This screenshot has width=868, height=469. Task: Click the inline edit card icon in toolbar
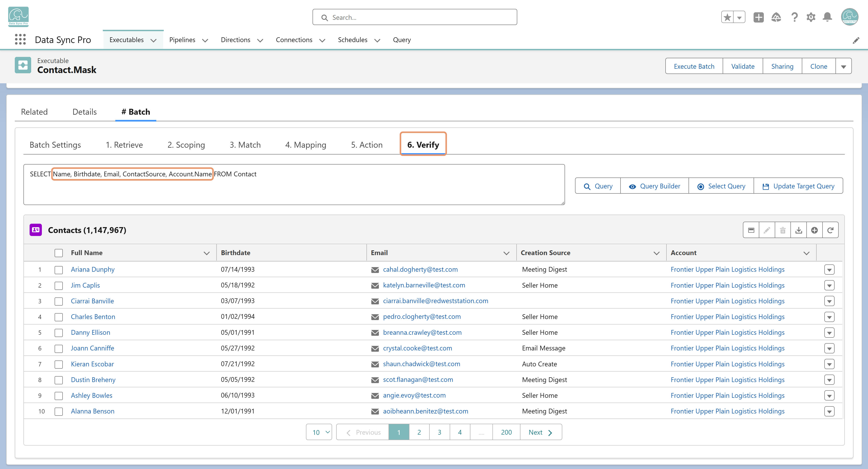751,230
